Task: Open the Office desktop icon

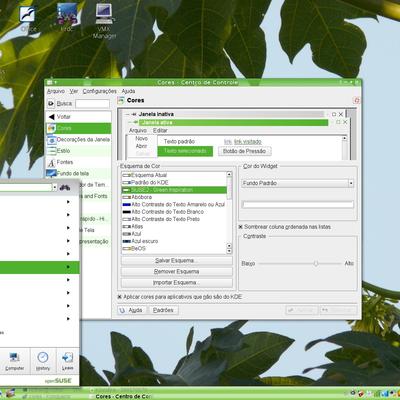Action: tap(27, 18)
